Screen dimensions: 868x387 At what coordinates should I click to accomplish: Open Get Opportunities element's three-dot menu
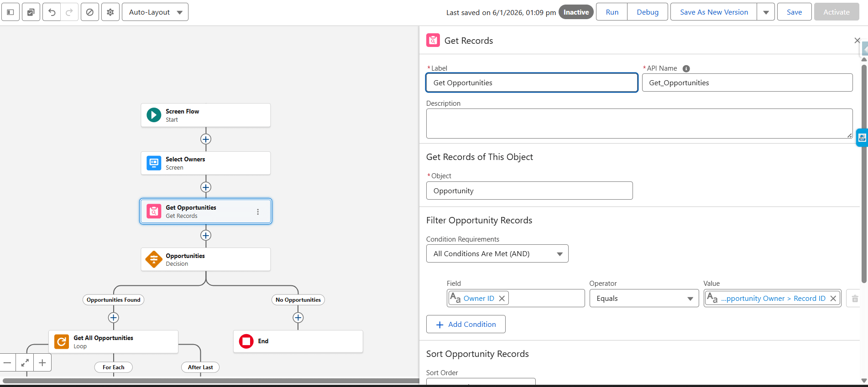(258, 212)
